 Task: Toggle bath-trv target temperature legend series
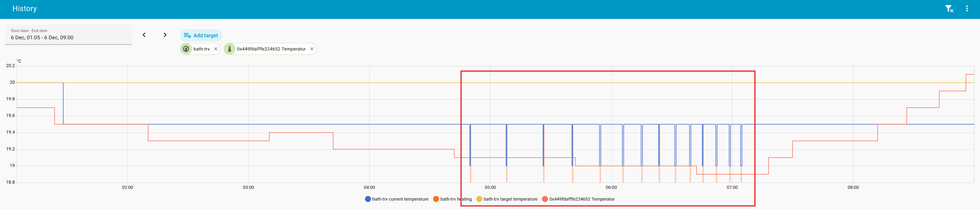pyautogui.click(x=510, y=199)
